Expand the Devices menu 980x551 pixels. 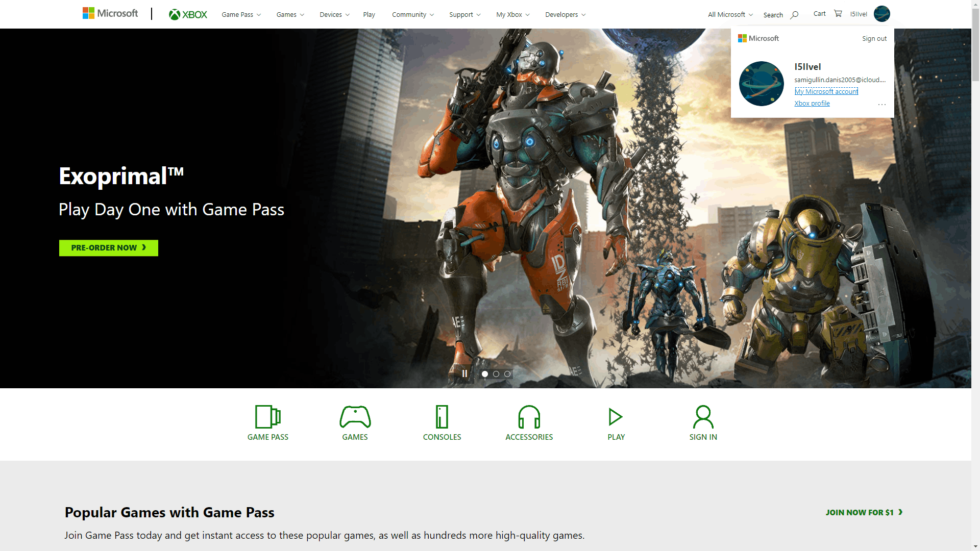pyautogui.click(x=334, y=15)
